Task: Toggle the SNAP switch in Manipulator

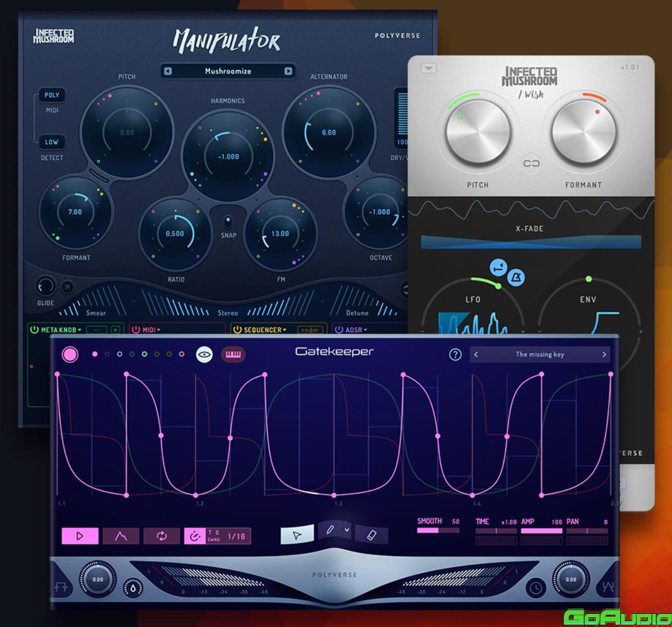Action: click(x=228, y=222)
